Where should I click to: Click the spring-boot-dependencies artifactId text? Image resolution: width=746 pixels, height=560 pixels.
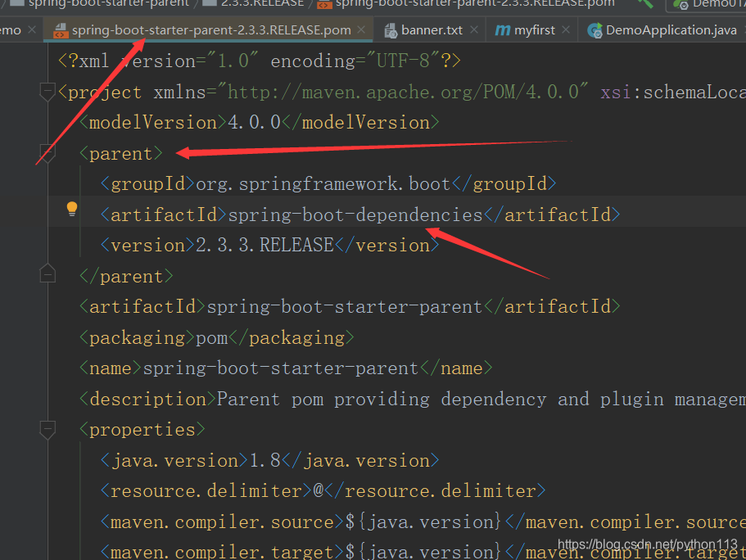(355, 215)
